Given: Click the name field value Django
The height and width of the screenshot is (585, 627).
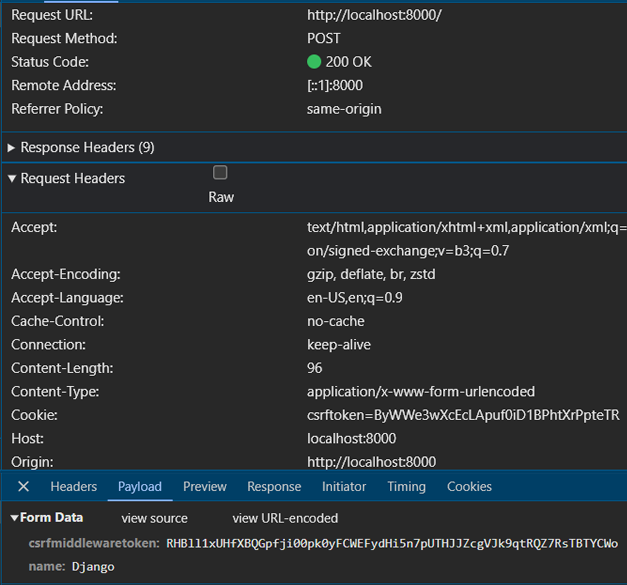Looking at the screenshot, I should pyautogui.click(x=93, y=567).
